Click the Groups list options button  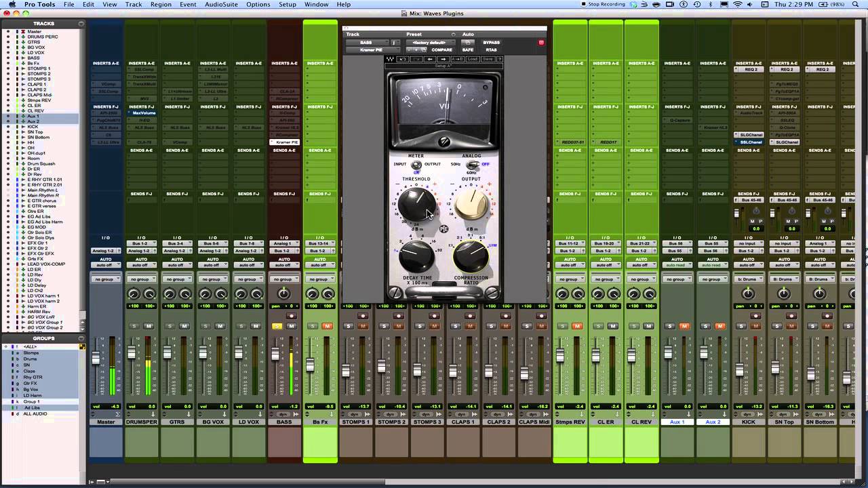[81, 338]
